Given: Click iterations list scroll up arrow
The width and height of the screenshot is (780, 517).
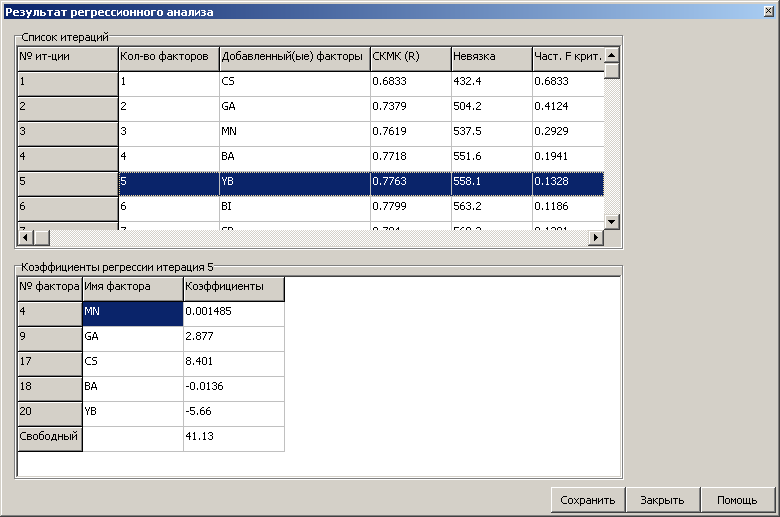Looking at the screenshot, I should [x=612, y=55].
